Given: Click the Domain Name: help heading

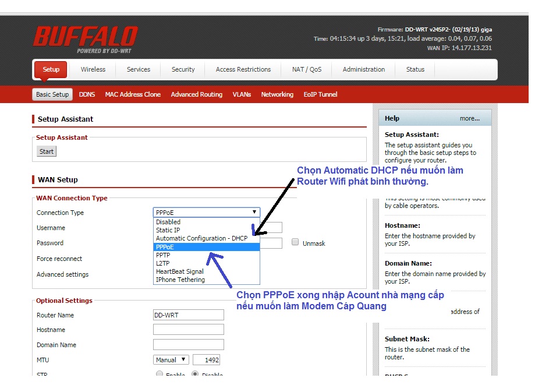Looking at the screenshot, I should tap(408, 263).
